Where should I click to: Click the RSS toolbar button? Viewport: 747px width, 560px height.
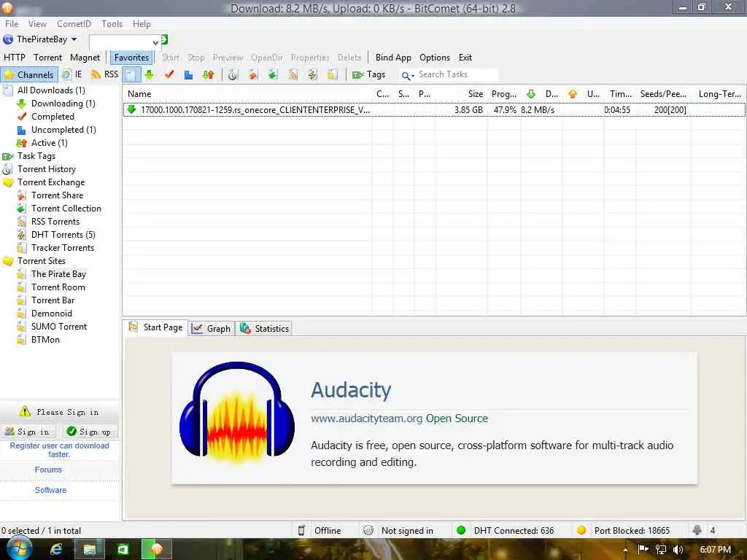[x=104, y=74]
